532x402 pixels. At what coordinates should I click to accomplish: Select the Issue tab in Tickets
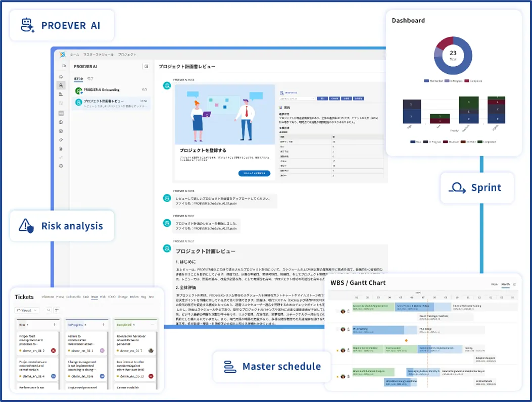point(94,297)
